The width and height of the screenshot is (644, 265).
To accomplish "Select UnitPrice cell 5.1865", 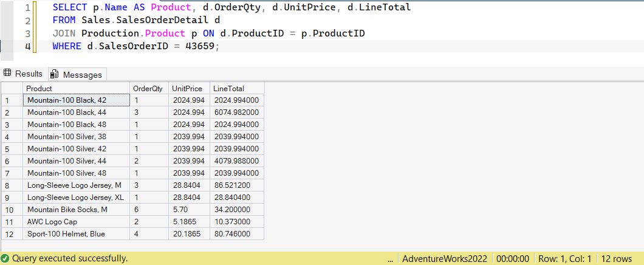I will click(189, 222).
